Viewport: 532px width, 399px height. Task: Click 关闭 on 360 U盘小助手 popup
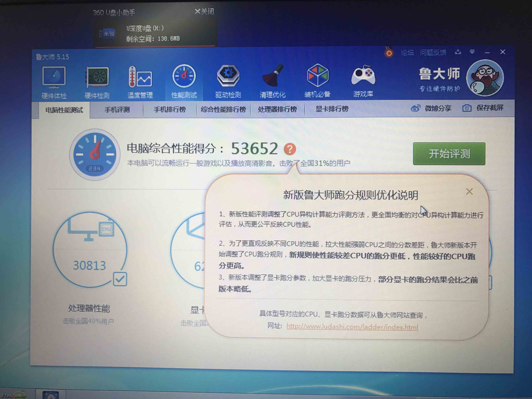[204, 11]
